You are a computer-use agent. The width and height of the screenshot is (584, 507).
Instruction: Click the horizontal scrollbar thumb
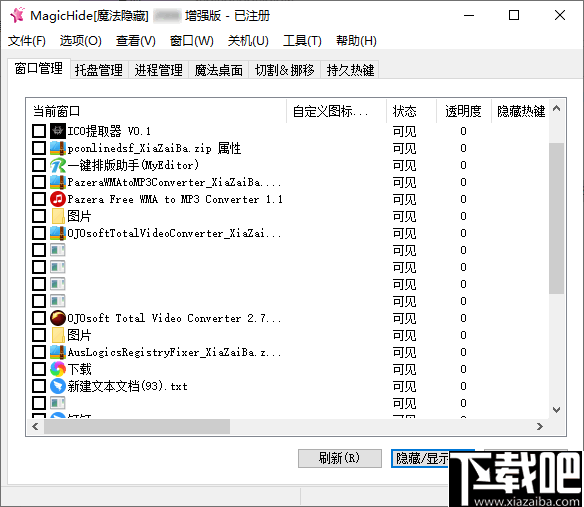[x=137, y=426]
